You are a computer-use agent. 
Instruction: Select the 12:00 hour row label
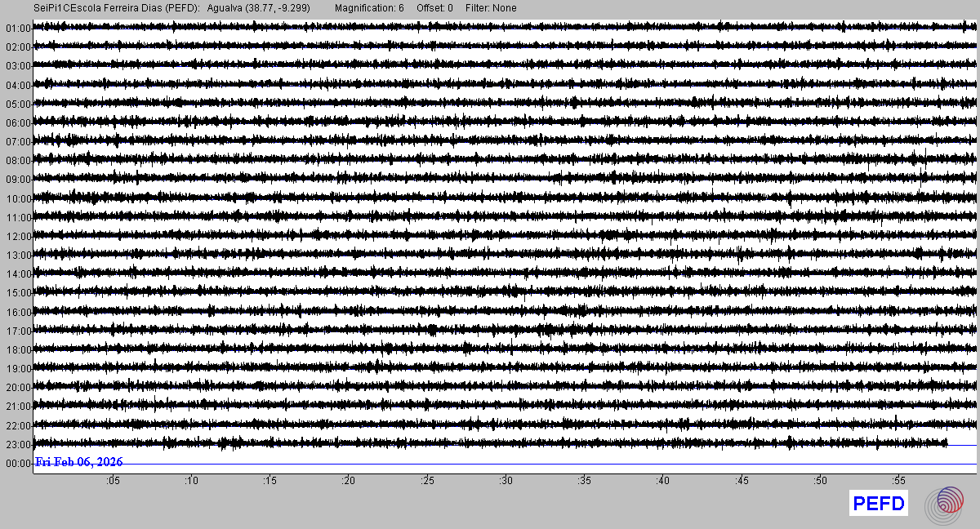pyautogui.click(x=17, y=237)
